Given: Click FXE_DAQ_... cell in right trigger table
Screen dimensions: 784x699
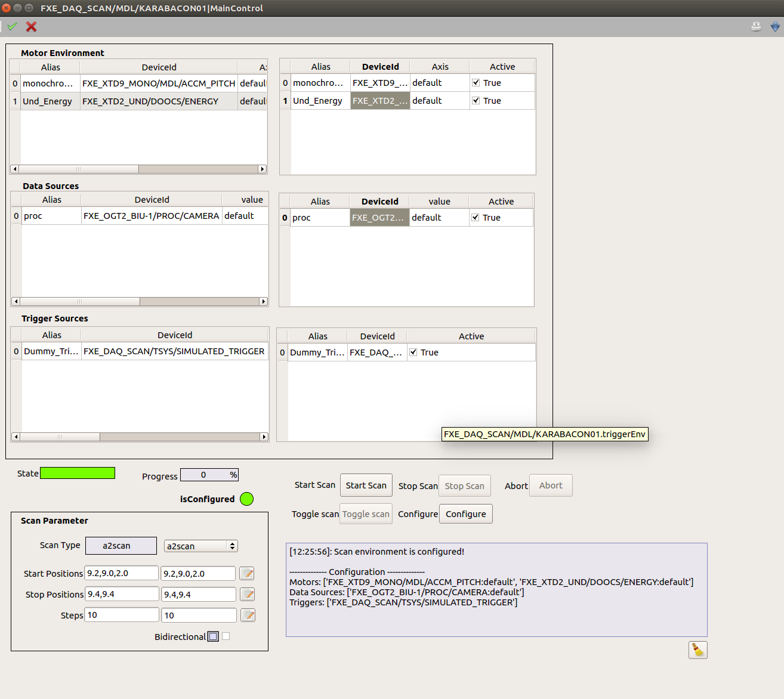Looking at the screenshot, I should point(377,352).
